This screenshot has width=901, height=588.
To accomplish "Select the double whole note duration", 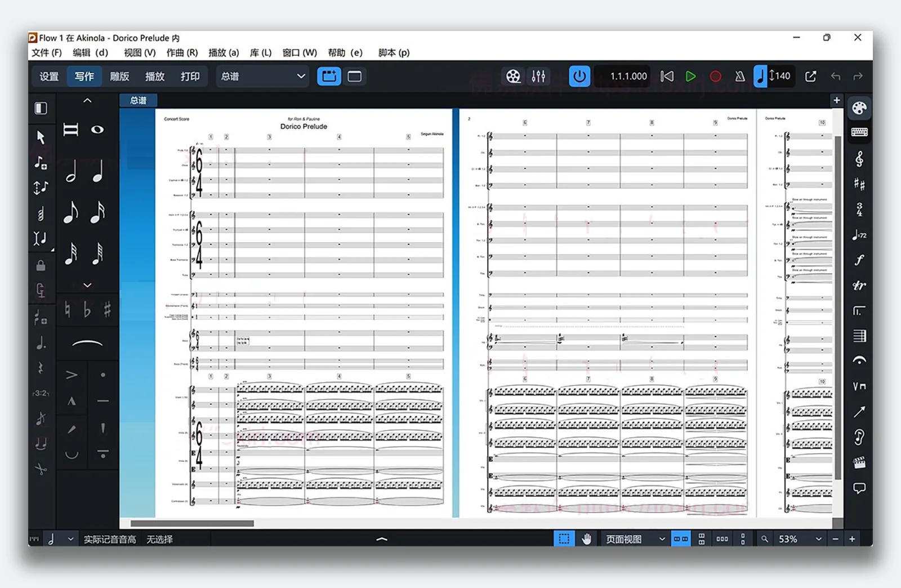I will click(71, 130).
